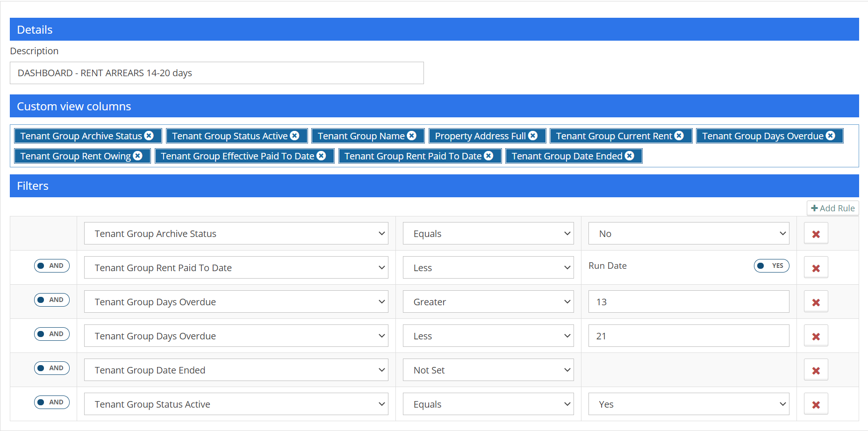The image size is (868, 431).
Task: Open the Yes value dropdown
Action: pos(689,404)
